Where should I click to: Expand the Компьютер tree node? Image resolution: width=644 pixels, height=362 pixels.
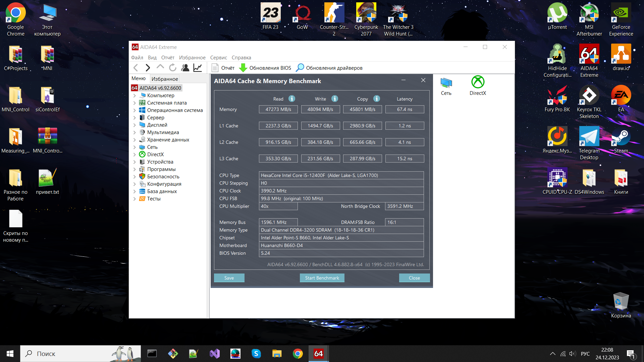(135, 96)
